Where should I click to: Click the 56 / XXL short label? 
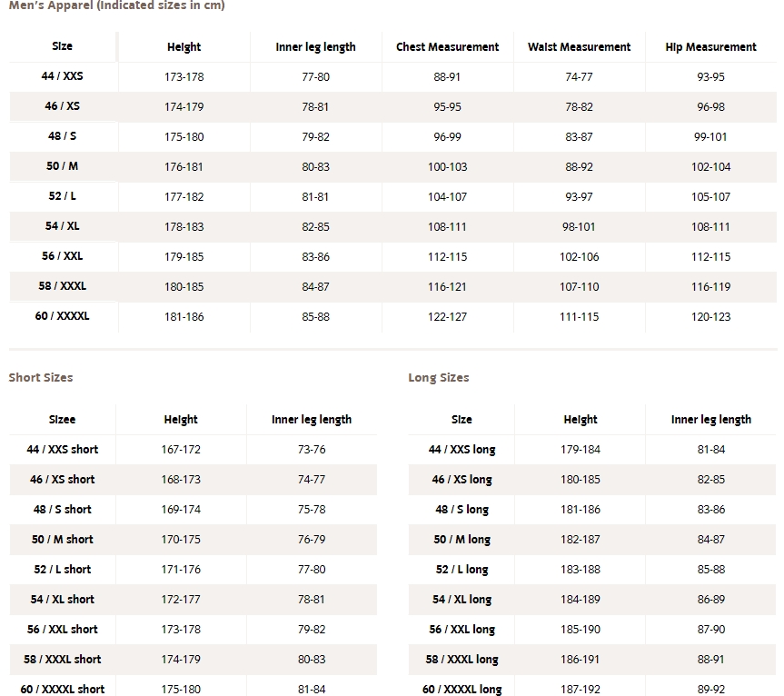63,630
